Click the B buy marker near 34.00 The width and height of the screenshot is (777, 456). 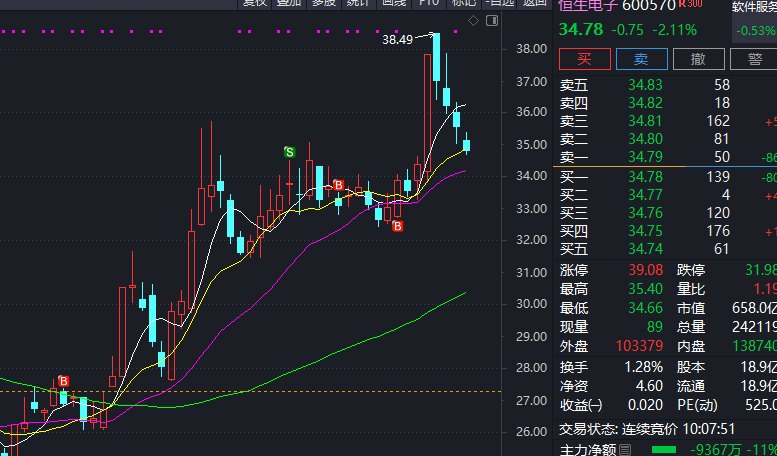pos(338,185)
